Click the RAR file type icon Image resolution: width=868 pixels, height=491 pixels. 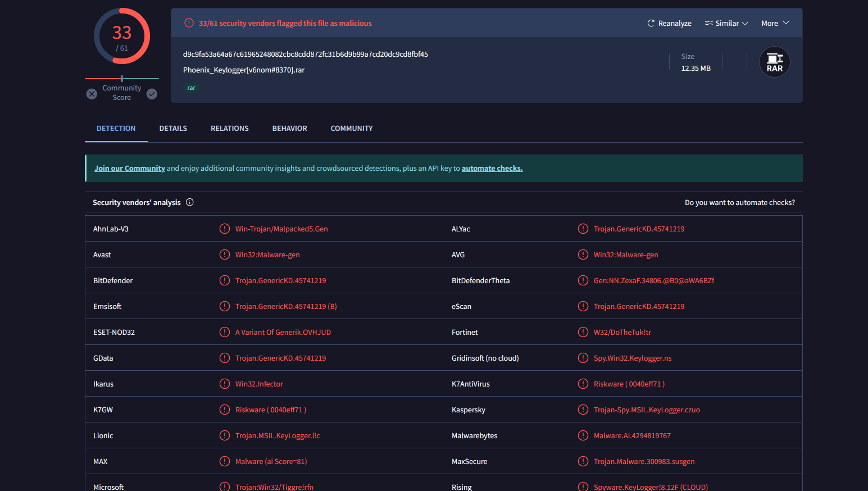coord(775,62)
